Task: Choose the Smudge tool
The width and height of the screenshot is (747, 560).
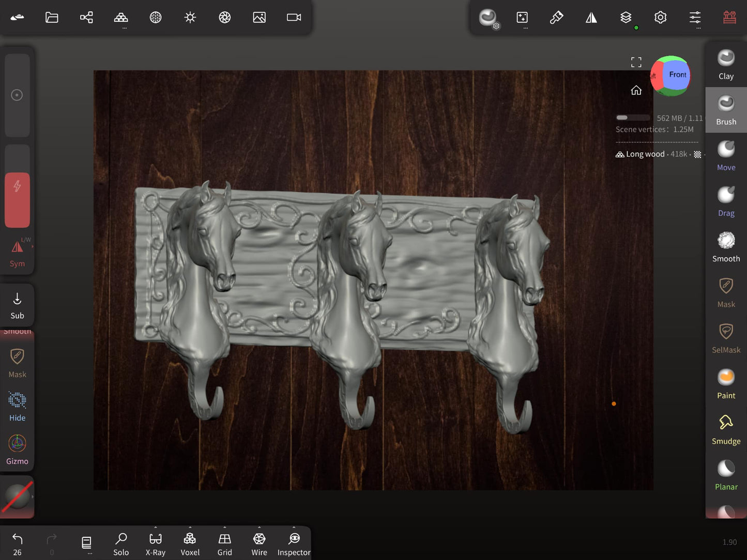Action: click(x=726, y=429)
